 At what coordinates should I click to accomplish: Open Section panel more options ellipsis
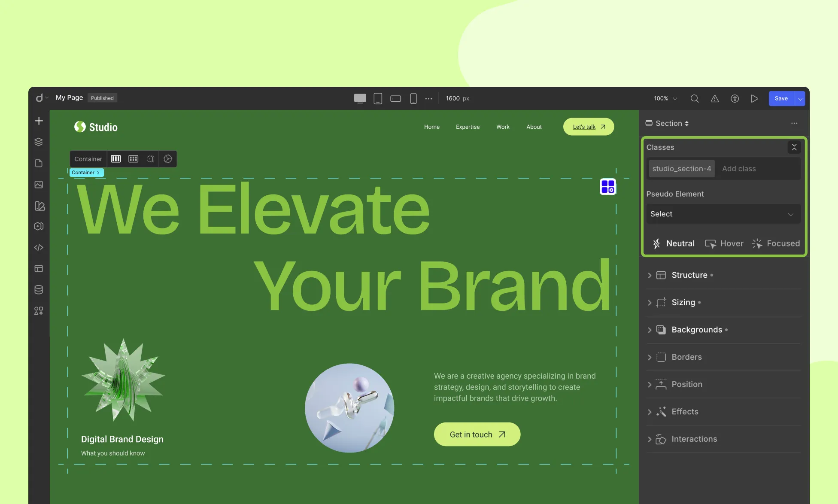coord(794,123)
